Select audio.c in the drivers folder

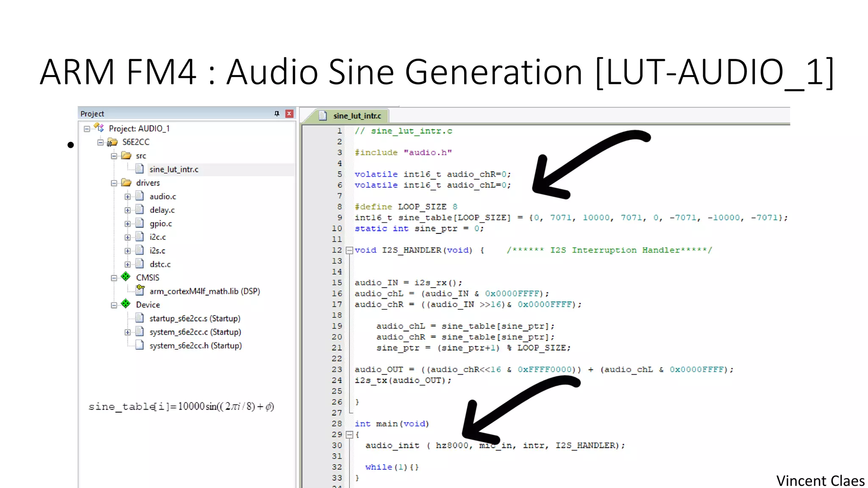point(163,197)
